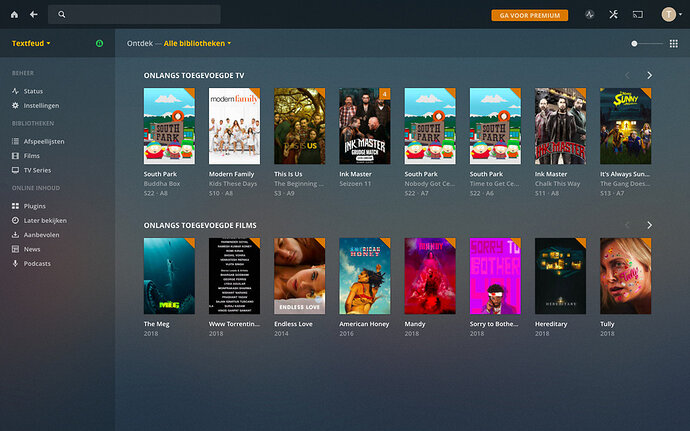Open the activity pulse icon

[590, 15]
